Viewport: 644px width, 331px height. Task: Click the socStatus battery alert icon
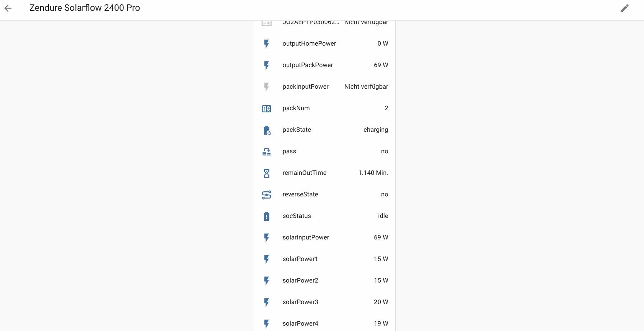[267, 216]
